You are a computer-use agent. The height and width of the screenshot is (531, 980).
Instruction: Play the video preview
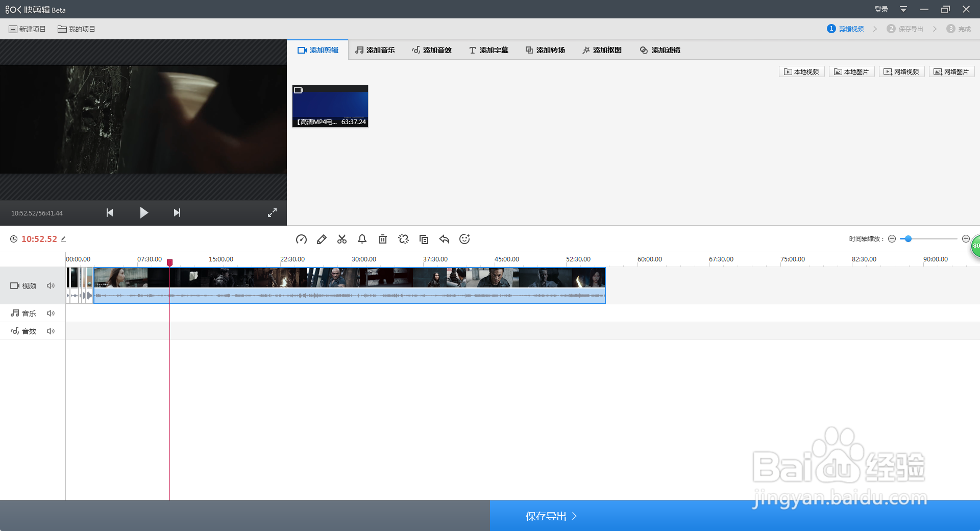point(144,213)
